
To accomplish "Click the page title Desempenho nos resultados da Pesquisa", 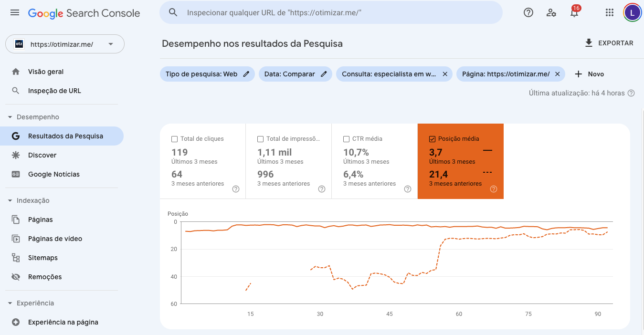I will click(252, 43).
